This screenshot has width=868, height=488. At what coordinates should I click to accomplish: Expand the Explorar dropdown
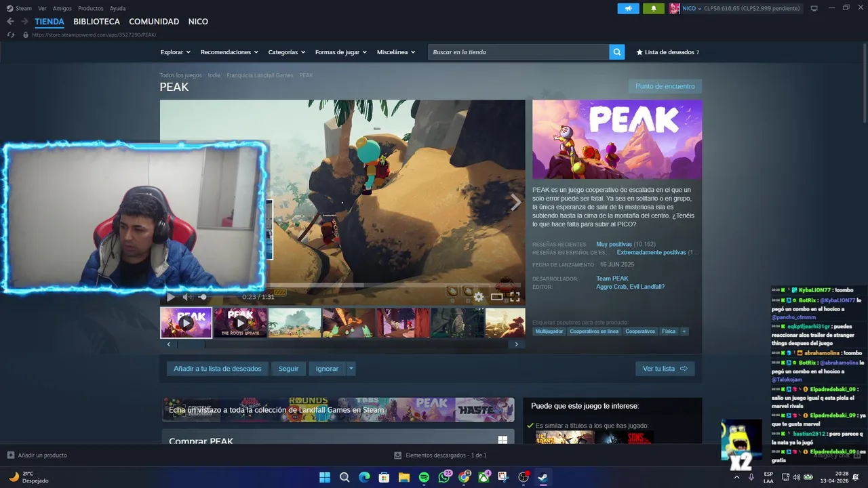pyautogui.click(x=175, y=52)
